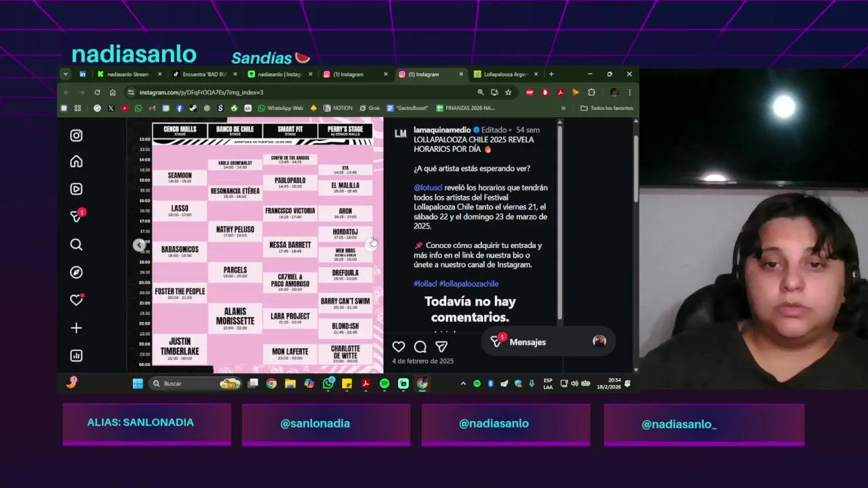Open new Chrome tab

coord(551,74)
